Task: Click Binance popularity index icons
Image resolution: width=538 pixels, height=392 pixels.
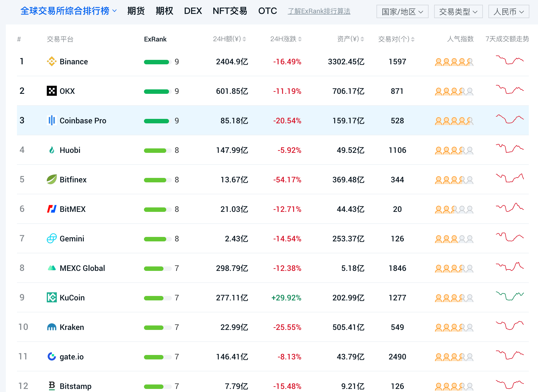Action: (454, 62)
